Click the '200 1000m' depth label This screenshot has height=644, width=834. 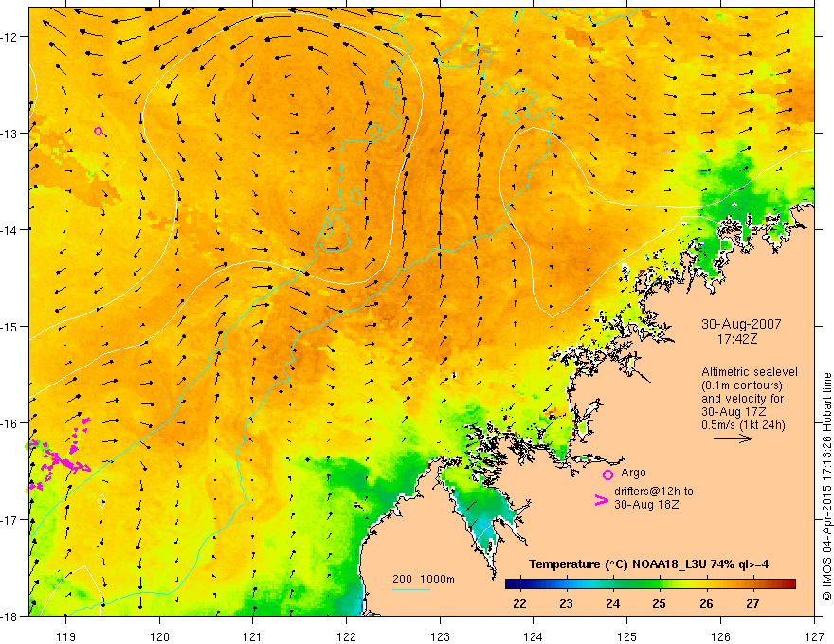click(424, 580)
